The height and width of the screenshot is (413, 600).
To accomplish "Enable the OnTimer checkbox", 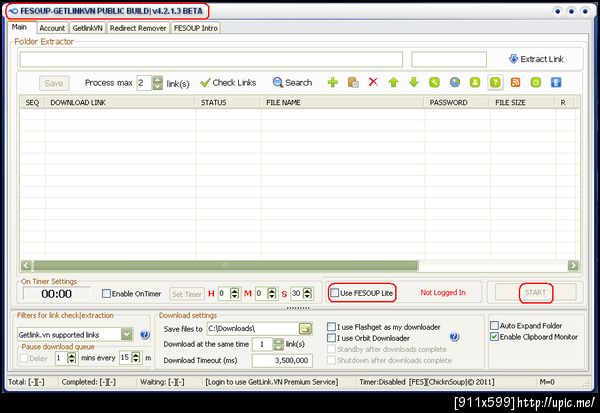I will pos(106,294).
